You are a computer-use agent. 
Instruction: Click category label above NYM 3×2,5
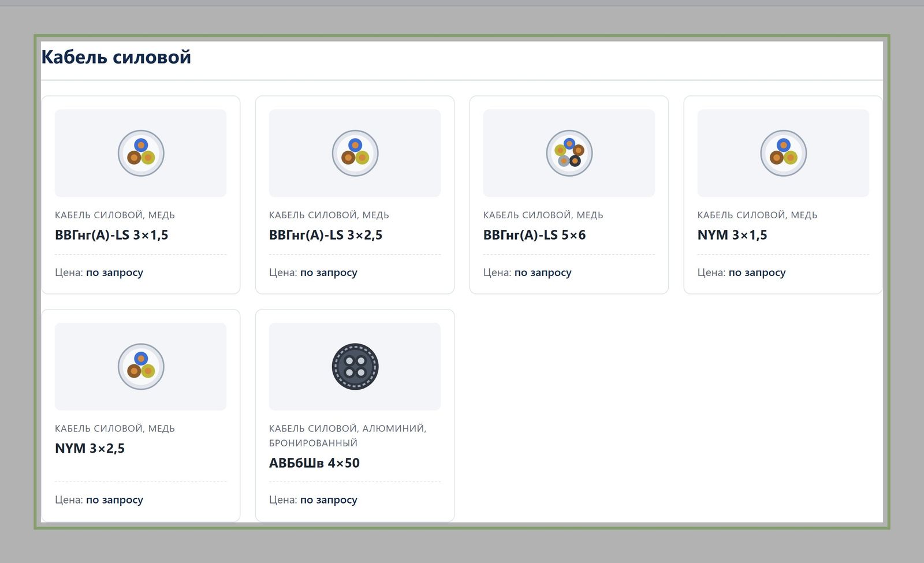(115, 429)
